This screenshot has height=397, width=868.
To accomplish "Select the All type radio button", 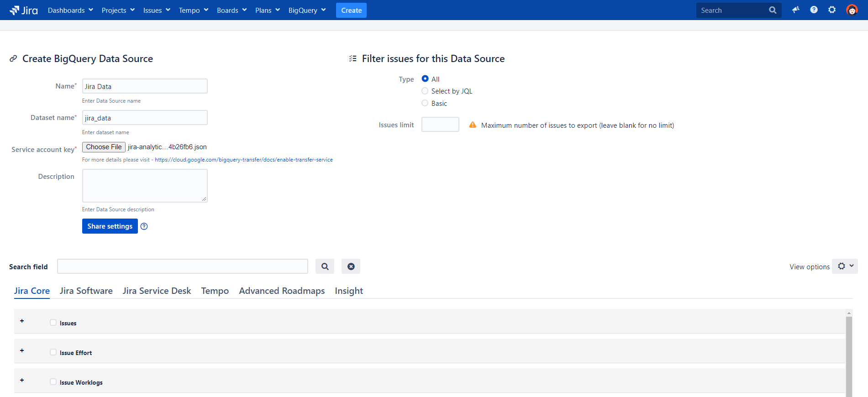I will (x=425, y=78).
